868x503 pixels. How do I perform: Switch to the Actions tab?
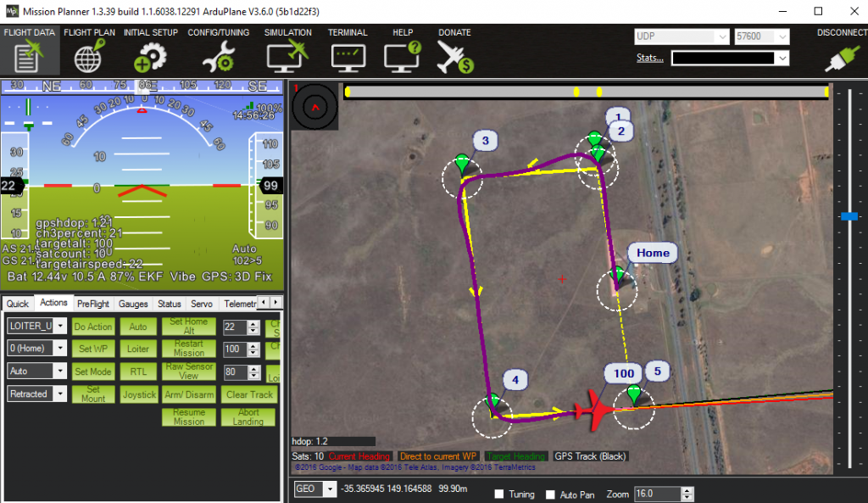(53, 303)
